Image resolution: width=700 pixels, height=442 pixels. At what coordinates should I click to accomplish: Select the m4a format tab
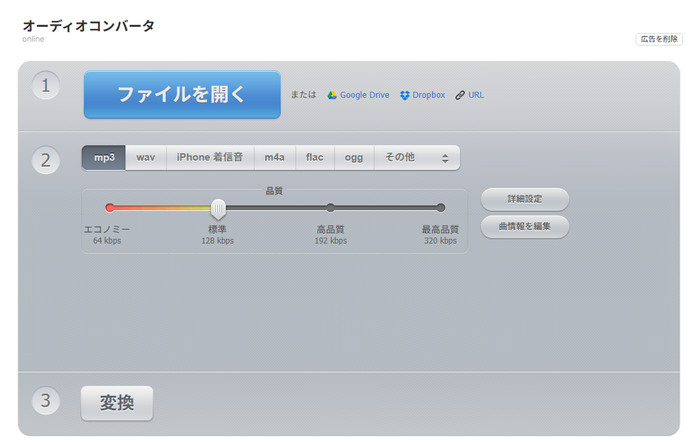pyautogui.click(x=275, y=158)
